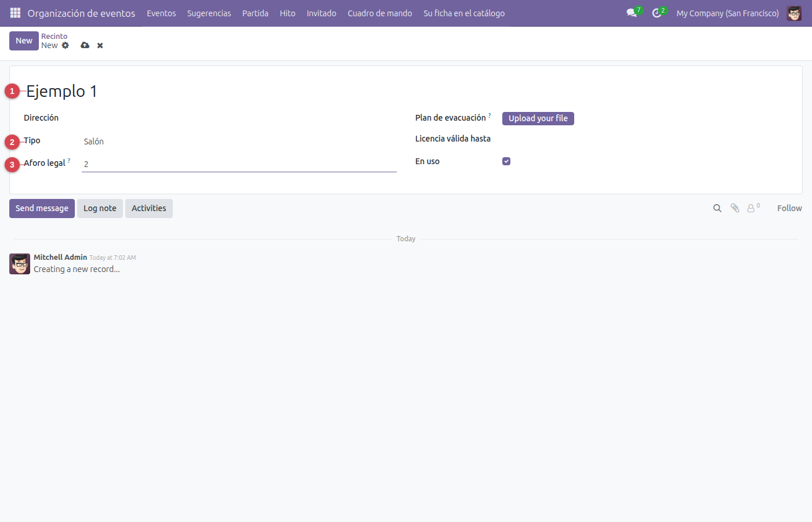Open the Hito menu
Viewport: 812px width, 522px height.
pyautogui.click(x=288, y=13)
